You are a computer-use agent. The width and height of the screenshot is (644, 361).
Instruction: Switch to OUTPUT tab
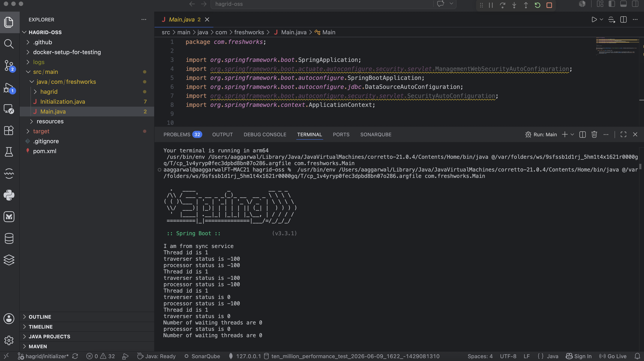point(223,135)
